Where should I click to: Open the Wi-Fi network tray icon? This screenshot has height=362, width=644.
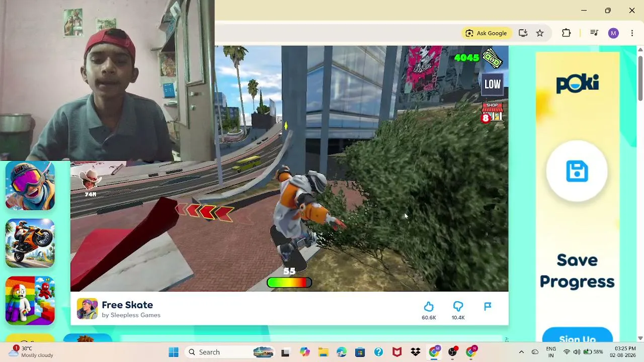pyautogui.click(x=567, y=352)
